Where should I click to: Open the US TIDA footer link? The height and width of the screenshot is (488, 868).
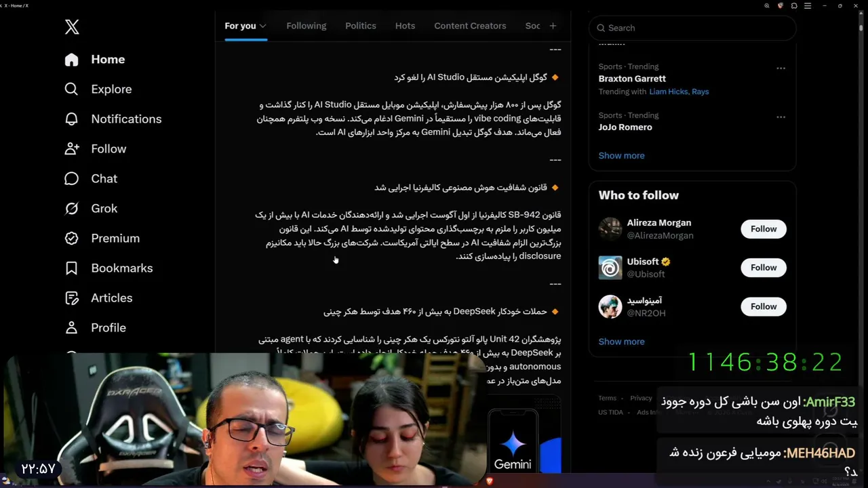coord(610,412)
